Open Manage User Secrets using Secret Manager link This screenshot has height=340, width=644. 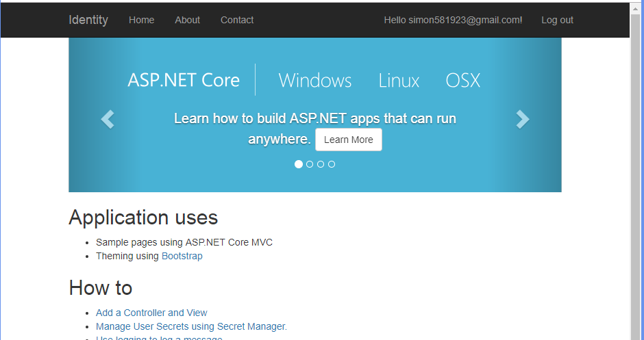click(x=191, y=326)
